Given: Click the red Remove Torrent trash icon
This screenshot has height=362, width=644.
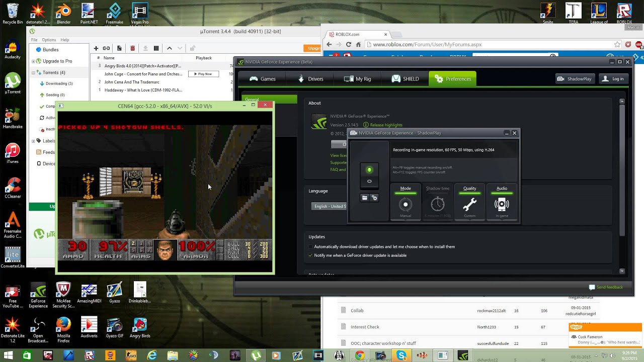Looking at the screenshot, I should tap(132, 48).
